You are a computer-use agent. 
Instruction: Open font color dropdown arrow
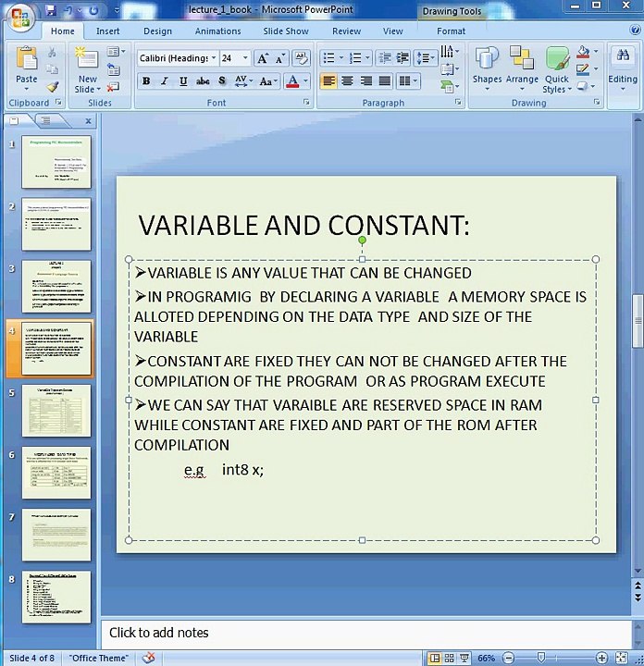pyautogui.click(x=305, y=80)
